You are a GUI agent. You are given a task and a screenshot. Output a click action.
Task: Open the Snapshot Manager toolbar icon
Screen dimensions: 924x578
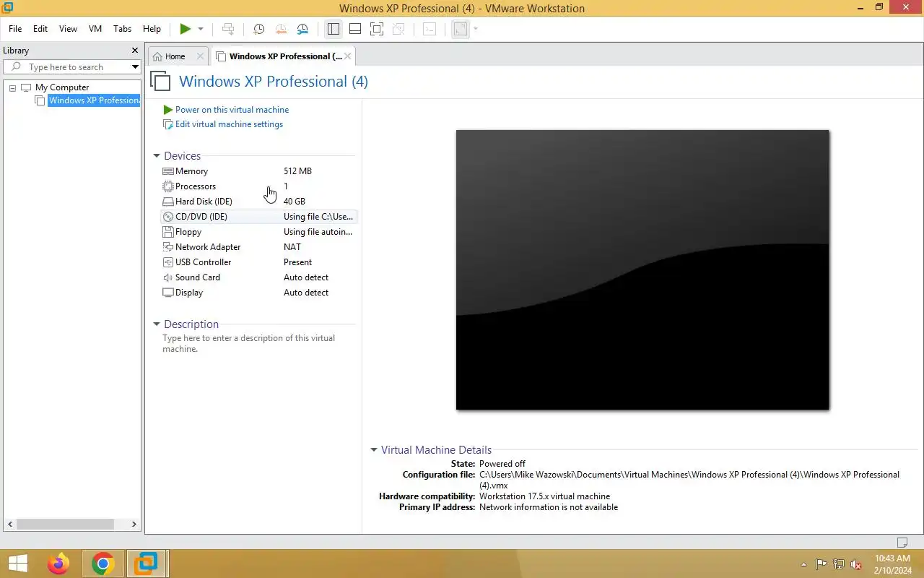pos(302,29)
